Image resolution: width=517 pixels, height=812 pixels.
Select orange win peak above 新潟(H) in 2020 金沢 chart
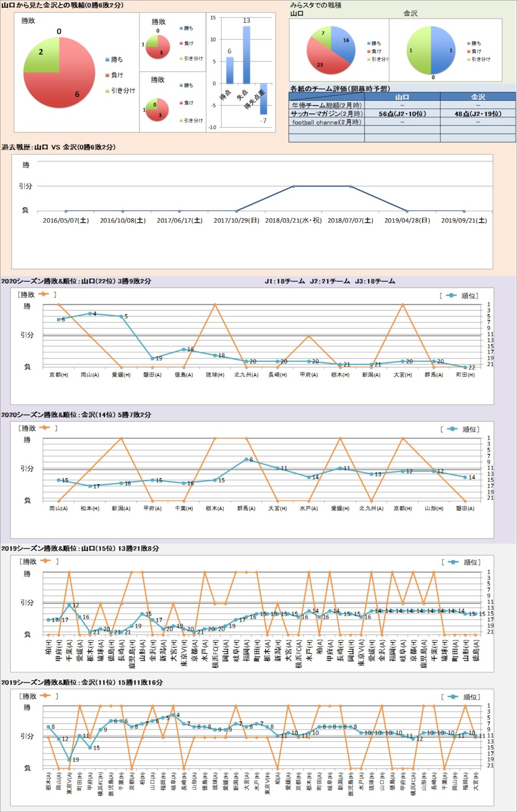pyautogui.click(x=121, y=438)
